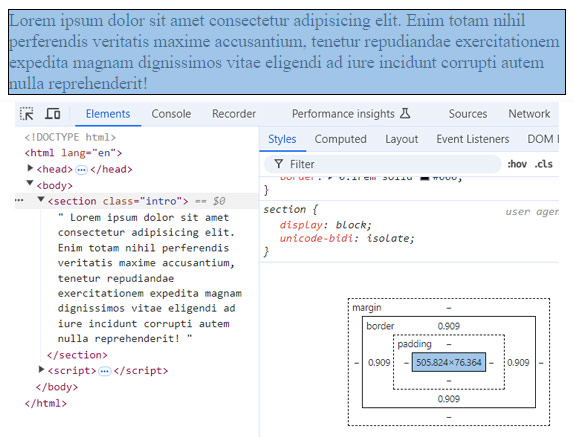Switch to the Layout pane tab

tap(402, 139)
